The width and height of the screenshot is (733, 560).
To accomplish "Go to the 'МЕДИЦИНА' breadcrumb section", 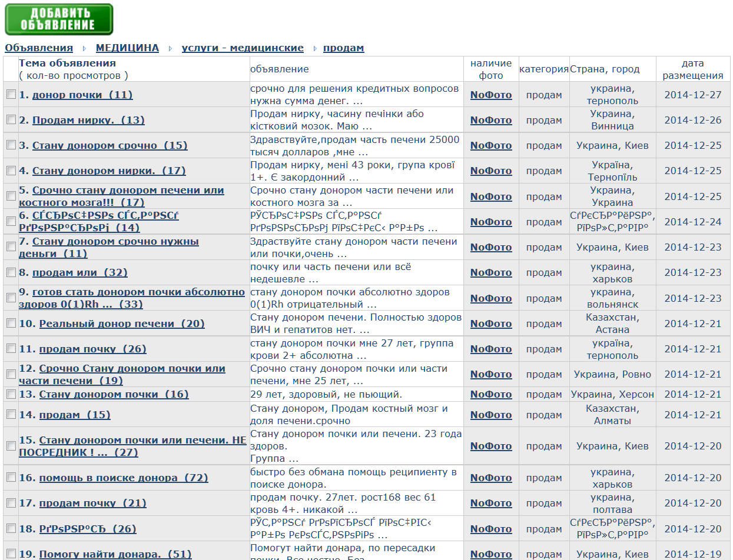I will pyautogui.click(x=127, y=48).
